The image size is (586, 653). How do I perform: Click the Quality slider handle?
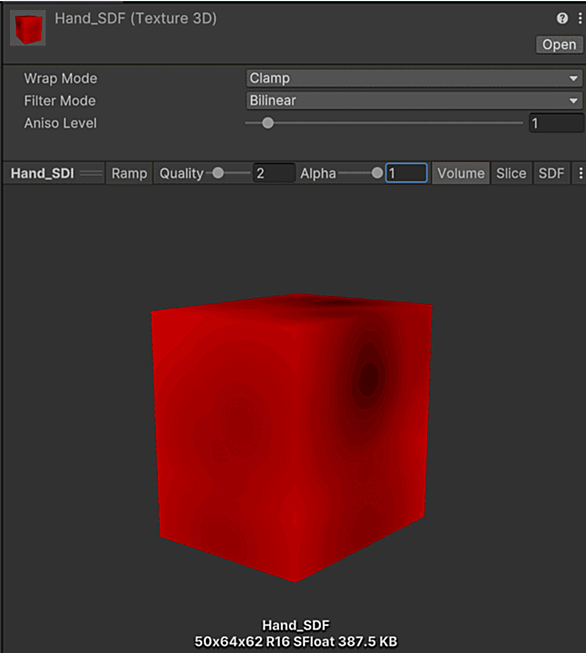pos(218,173)
